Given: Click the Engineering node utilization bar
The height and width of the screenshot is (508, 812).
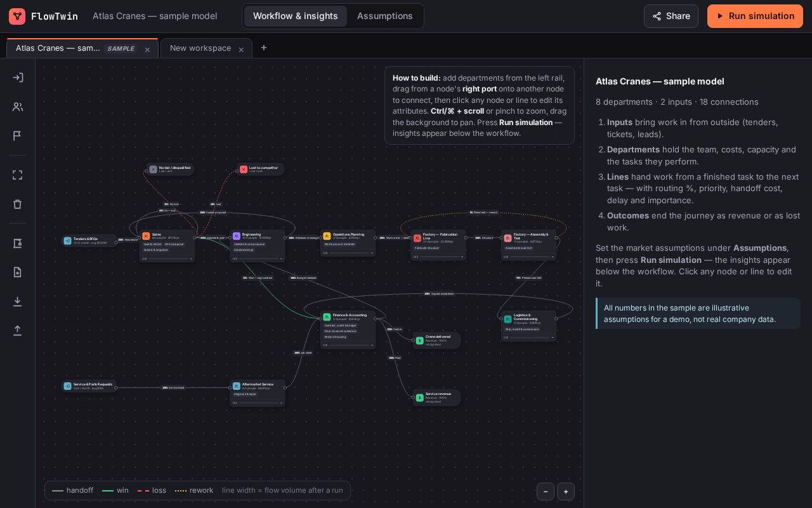Looking at the screenshot, I should 258,258.
